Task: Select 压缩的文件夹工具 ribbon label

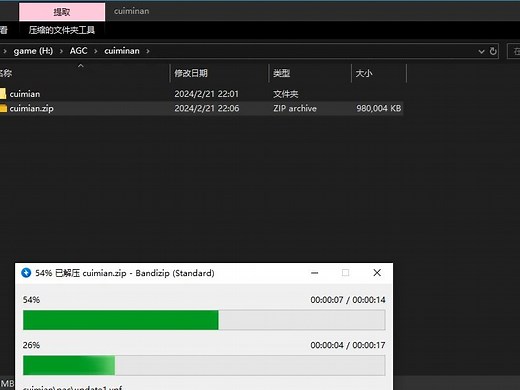Action: 62,30
